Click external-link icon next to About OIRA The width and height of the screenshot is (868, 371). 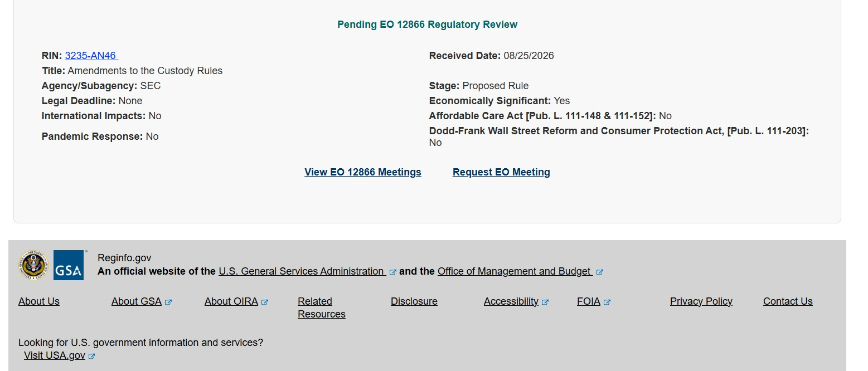(265, 302)
